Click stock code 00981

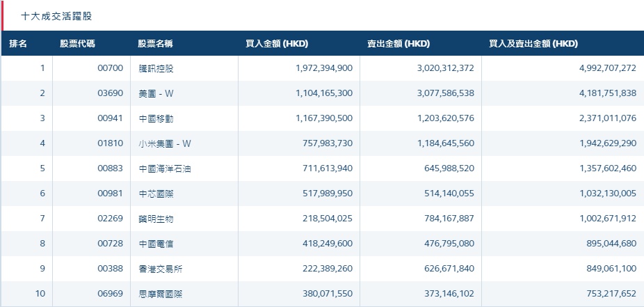point(110,194)
